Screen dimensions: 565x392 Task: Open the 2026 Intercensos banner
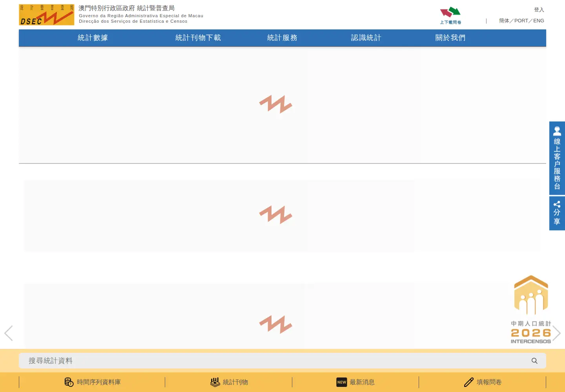tap(531, 310)
